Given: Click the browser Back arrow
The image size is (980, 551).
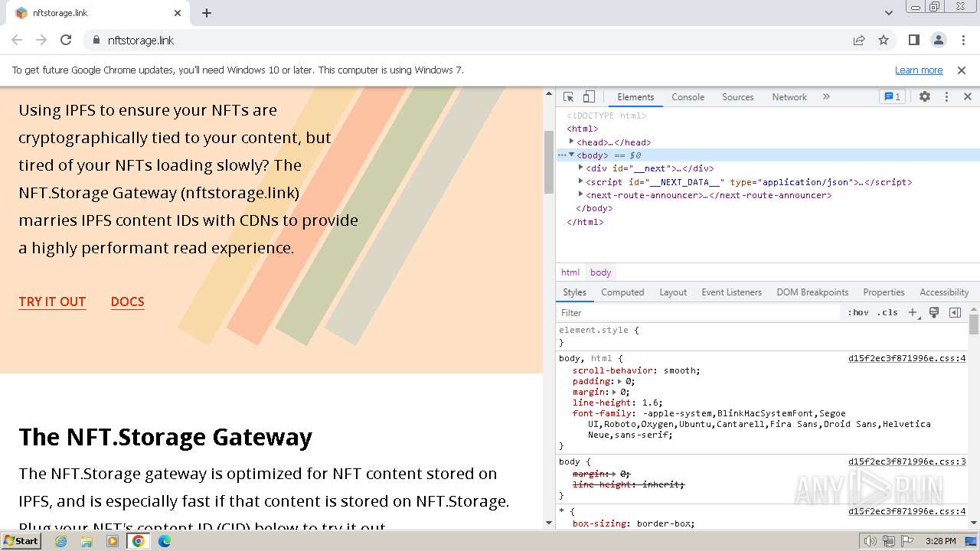Looking at the screenshot, I should click(17, 40).
